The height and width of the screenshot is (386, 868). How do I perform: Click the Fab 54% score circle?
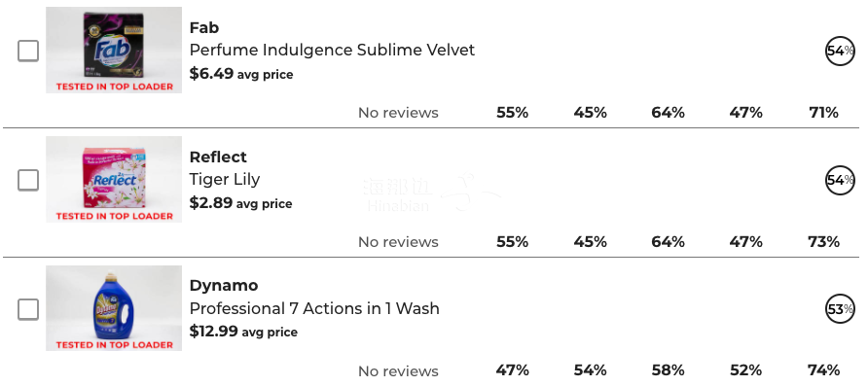(840, 51)
